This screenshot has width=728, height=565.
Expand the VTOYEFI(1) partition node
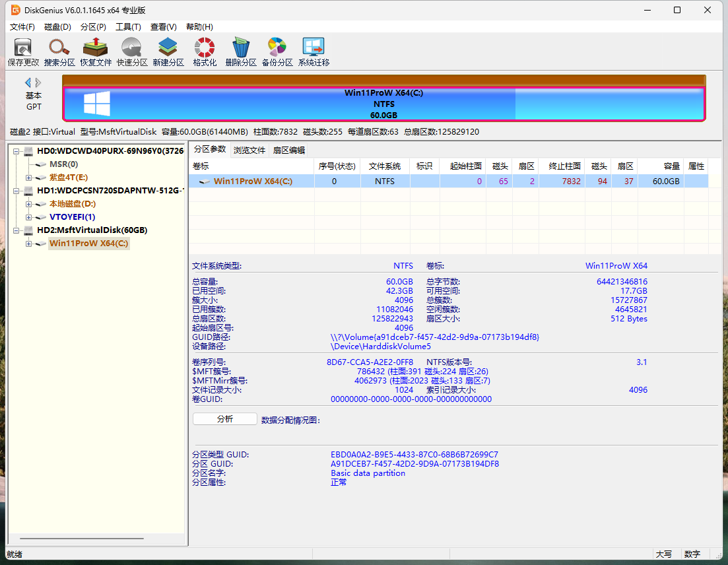point(29,217)
